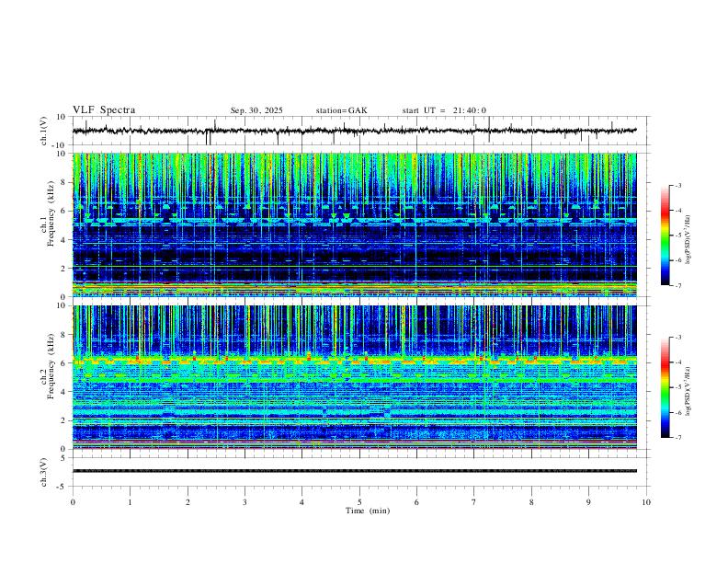Click the 'VLF Spectra' plot title
The width and height of the screenshot is (728, 563).
pyautogui.click(x=104, y=110)
